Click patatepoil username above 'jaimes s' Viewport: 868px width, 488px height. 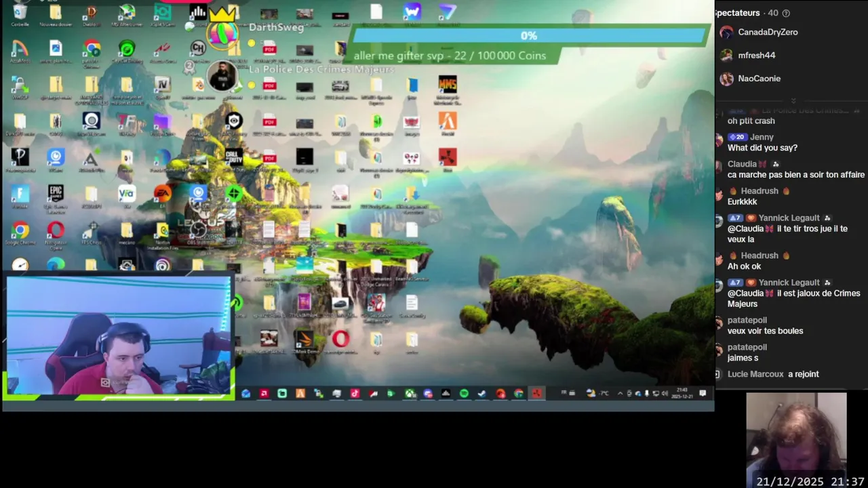click(747, 347)
